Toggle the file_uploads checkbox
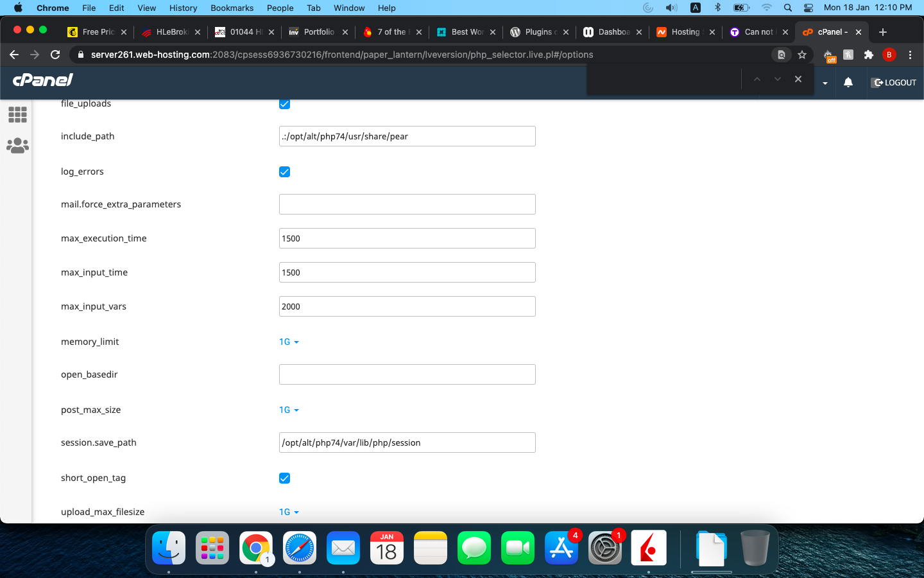Screen dimensions: 924x578 [284, 103]
